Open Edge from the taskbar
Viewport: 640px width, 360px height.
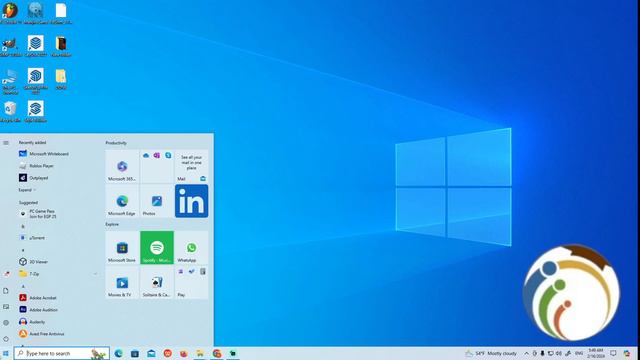click(x=118, y=353)
